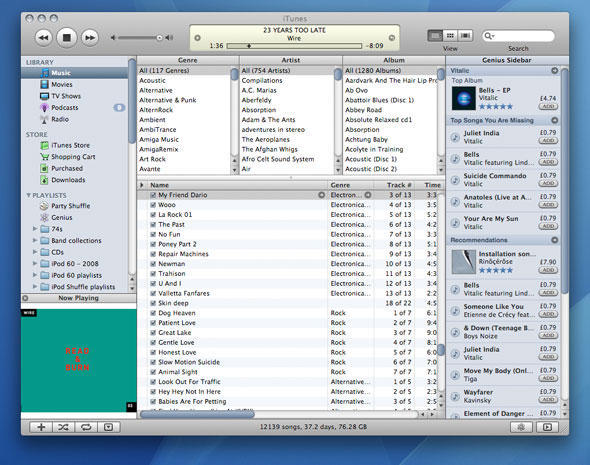Image resolution: width=590 pixels, height=465 pixels.
Task: Skip back to the previous track
Action: 44,38
